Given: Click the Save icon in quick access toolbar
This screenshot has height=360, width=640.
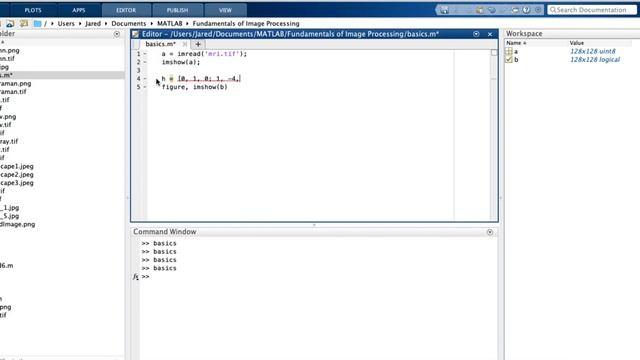Looking at the screenshot, I should click(x=444, y=10).
